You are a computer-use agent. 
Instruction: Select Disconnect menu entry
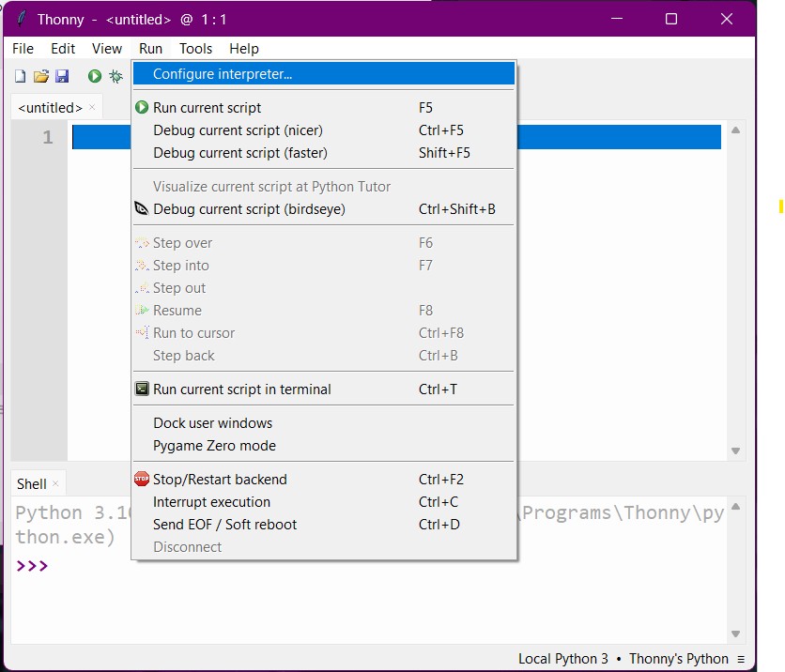coord(324,546)
